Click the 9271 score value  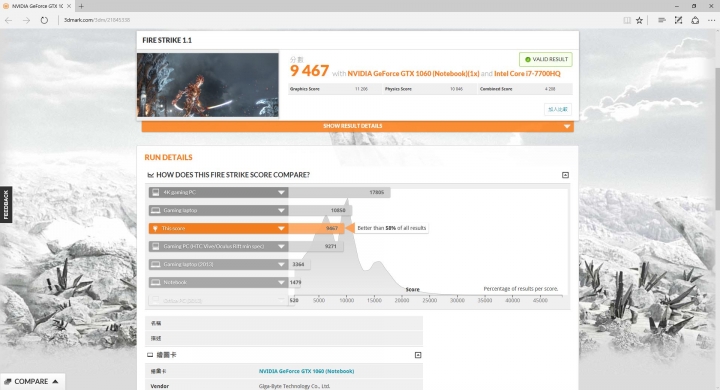[x=331, y=246]
